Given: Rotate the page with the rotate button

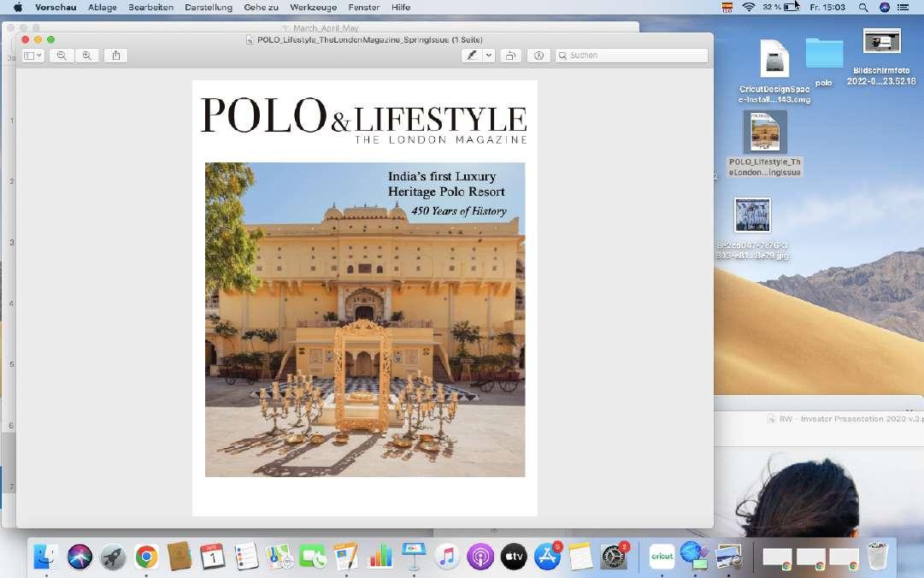Looking at the screenshot, I should (x=510, y=56).
